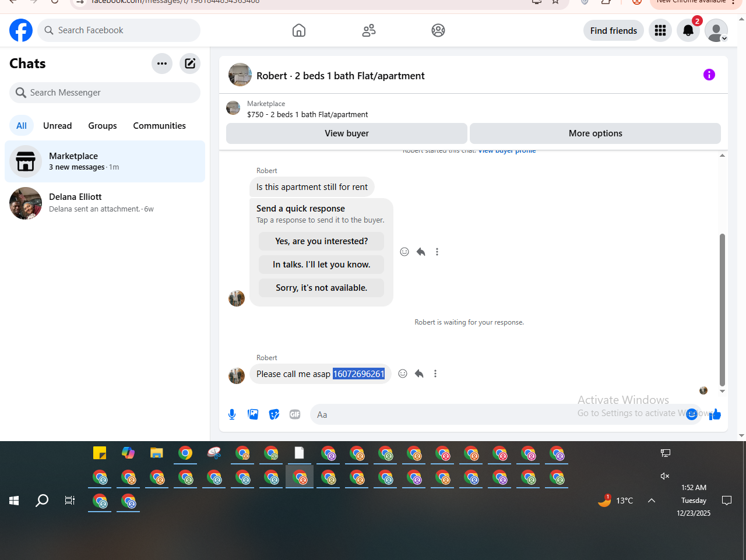Show hidden system tray icons
Screen dimensions: 746x560
click(x=652, y=501)
